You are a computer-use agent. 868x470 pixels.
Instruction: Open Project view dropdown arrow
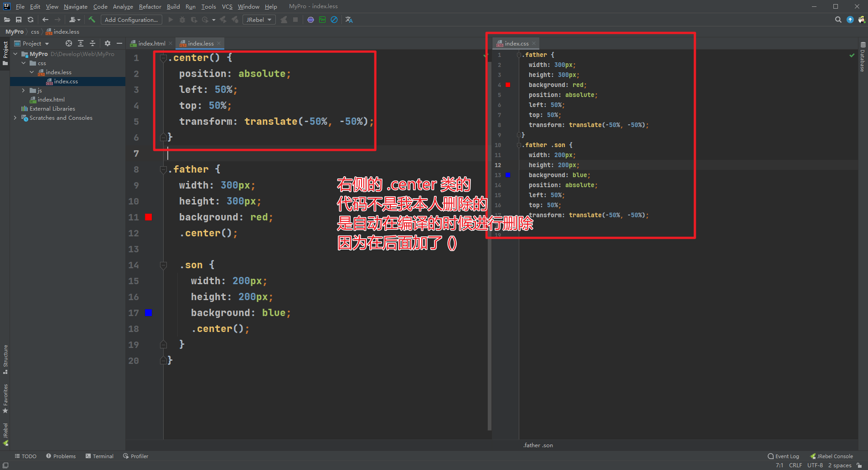(x=47, y=44)
